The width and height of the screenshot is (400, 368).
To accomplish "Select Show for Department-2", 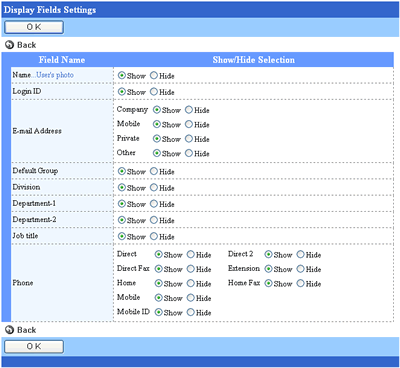I will click(122, 220).
